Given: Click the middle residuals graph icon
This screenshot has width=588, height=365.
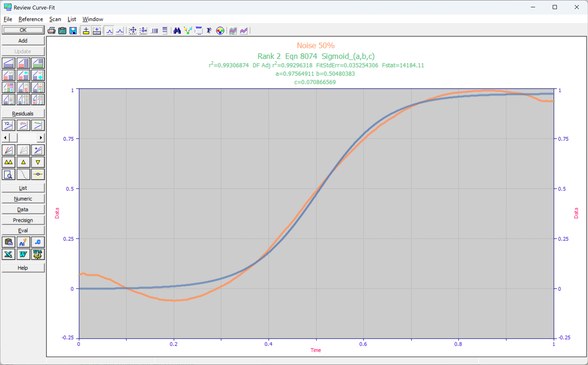Looking at the screenshot, I should click(x=23, y=125).
